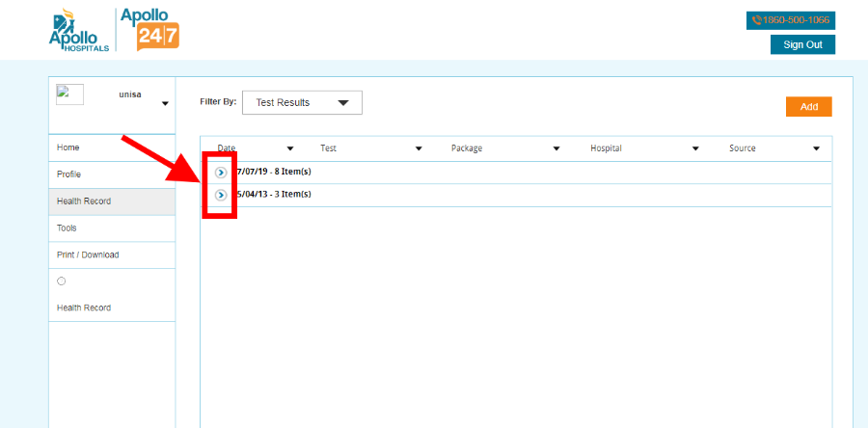Open the unisa user dropdown arrow
868x428 pixels.
(x=165, y=104)
